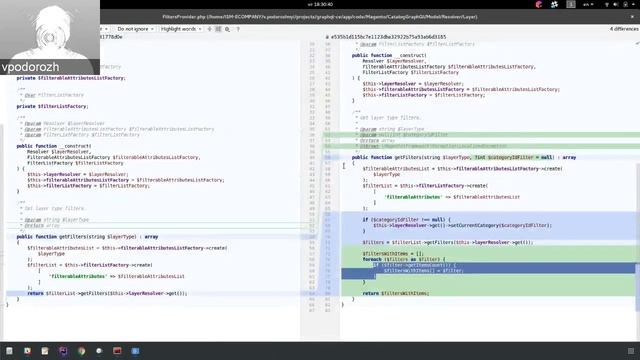Close the FiltersProvider.php diff window
Viewport: 640px width, 360px height.
pyautogui.click(x=632, y=17)
